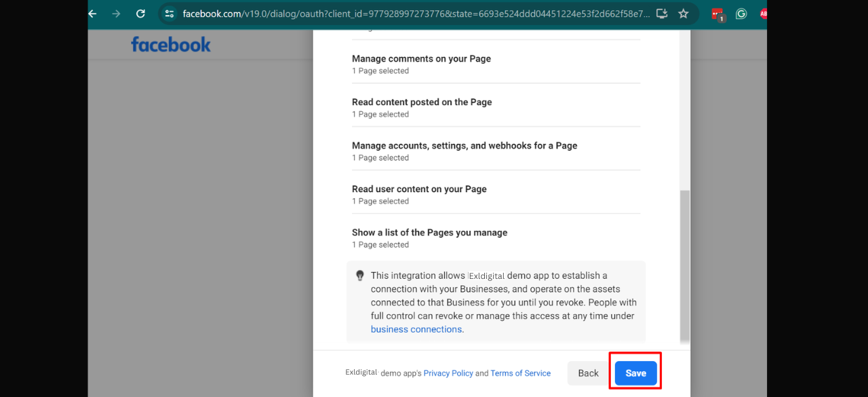Click the address bar URL field
This screenshot has height=397, width=868.
(416, 14)
